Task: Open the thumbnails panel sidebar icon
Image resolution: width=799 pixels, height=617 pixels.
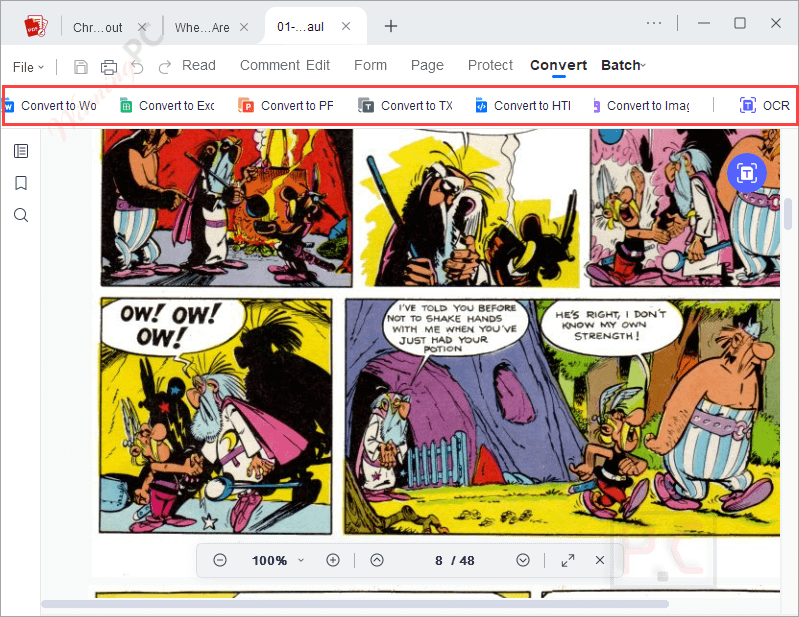Action: [21, 151]
